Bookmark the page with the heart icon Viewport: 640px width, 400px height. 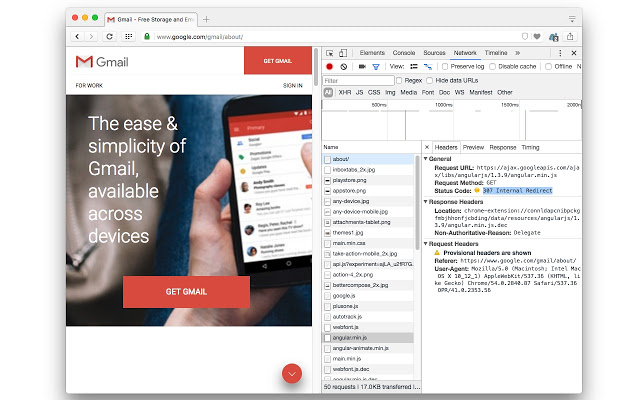pyautogui.click(x=537, y=36)
